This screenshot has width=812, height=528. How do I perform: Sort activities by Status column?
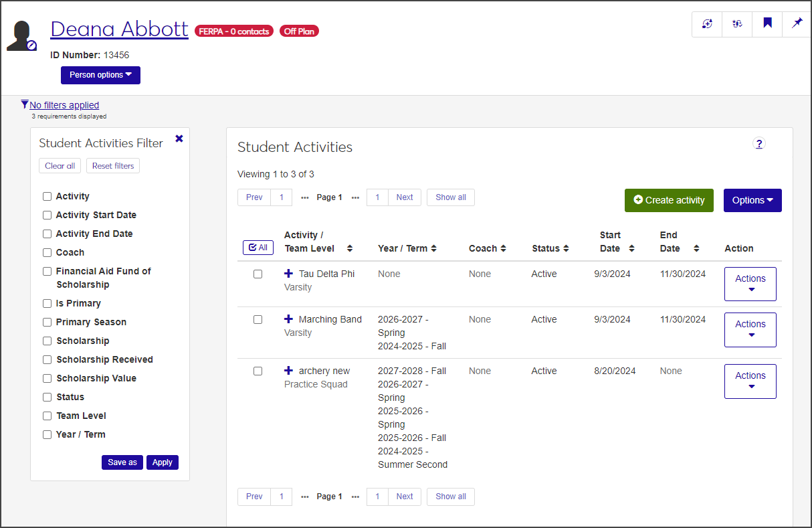point(550,248)
